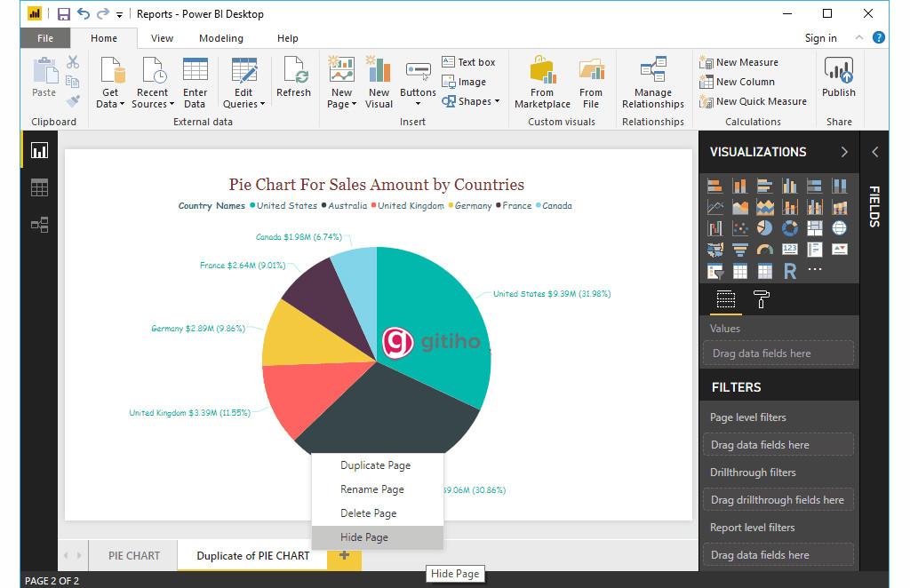
Task: Expand the Fields pane chevron
Action: (x=875, y=152)
